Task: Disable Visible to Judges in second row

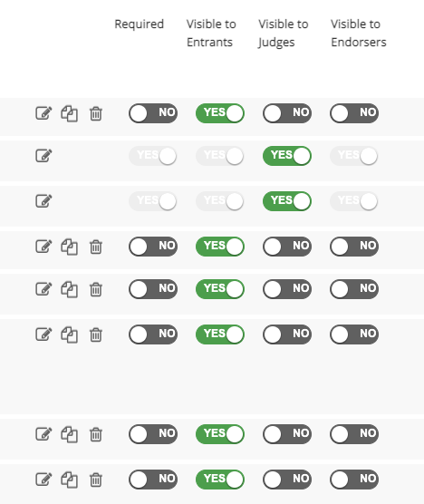Action: coord(287,156)
